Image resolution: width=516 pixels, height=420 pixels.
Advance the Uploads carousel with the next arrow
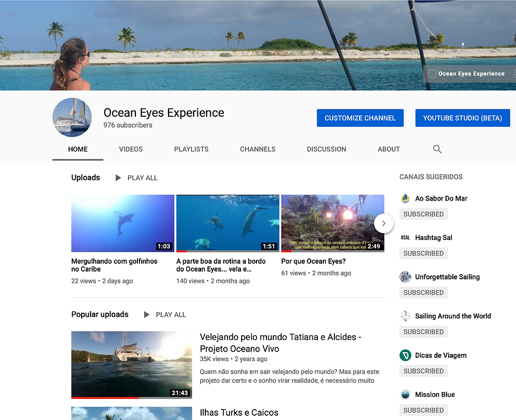[x=384, y=223]
